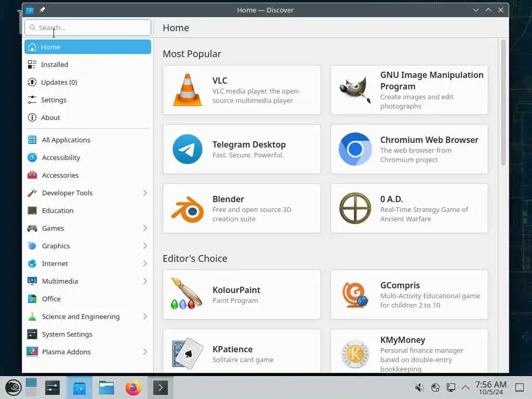Expand the Multimedia category arrow
Image resolution: width=532 pixels, height=399 pixels.
click(145, 281)
